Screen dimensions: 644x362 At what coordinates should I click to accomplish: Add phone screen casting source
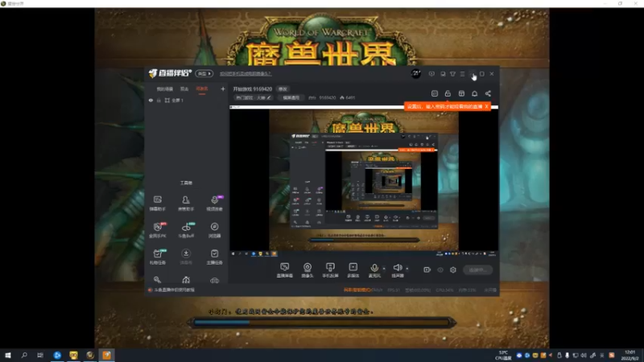click(330, 270)
